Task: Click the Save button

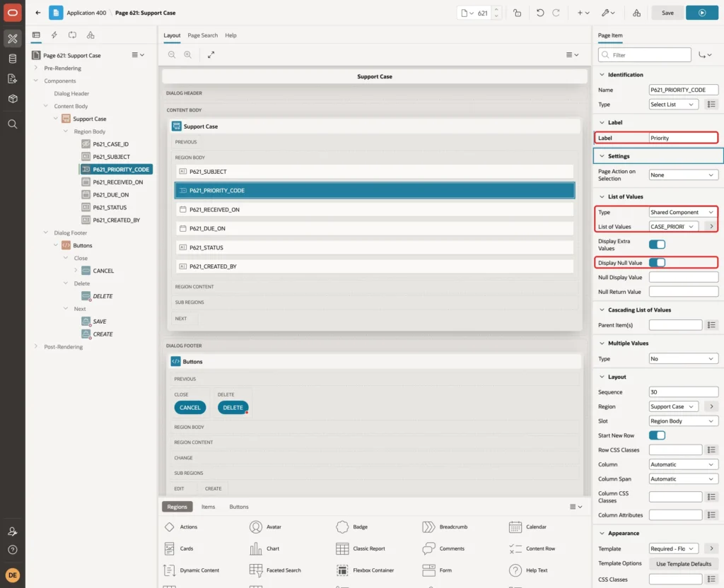Action: [667, 13]
